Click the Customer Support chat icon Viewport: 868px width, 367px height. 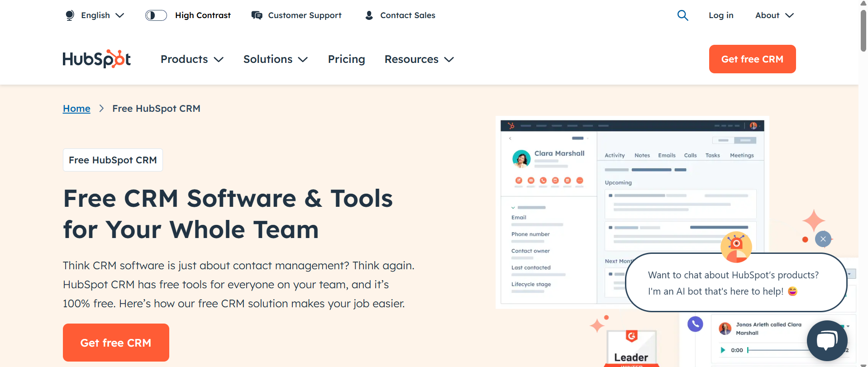[257, 15]
